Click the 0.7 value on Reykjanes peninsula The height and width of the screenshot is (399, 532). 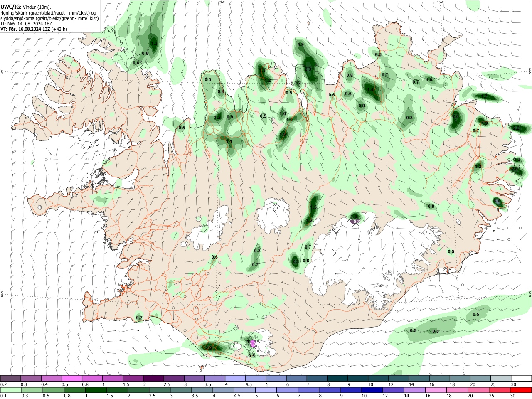coord(139,318)
